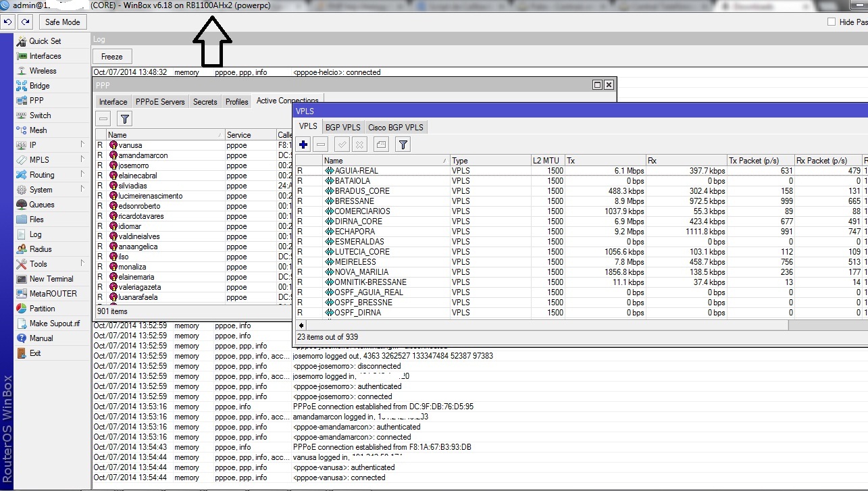Open Quick Set in sidebar
Viewport: 868px width, 491px height.
[x=45, y=41]
